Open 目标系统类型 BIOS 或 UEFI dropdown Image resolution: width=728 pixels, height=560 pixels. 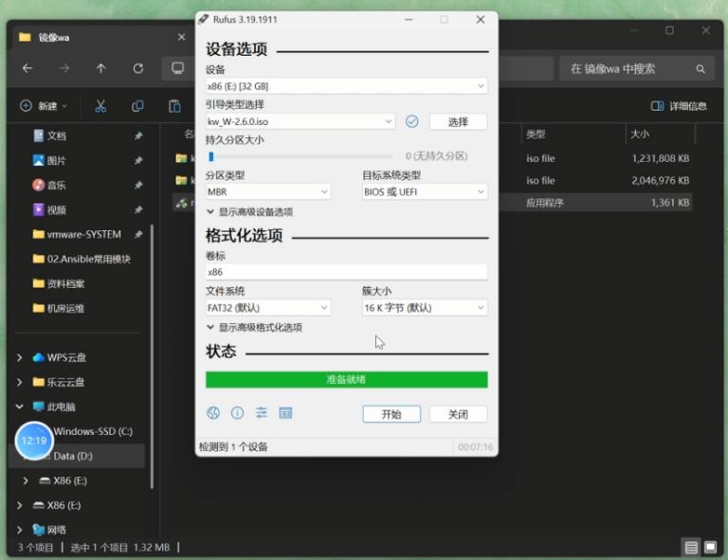pyautogui.click(x=425, y=191)
